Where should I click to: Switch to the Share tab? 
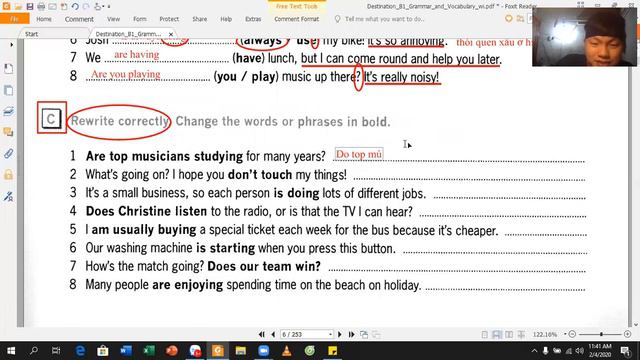click(x=200, y=19)
